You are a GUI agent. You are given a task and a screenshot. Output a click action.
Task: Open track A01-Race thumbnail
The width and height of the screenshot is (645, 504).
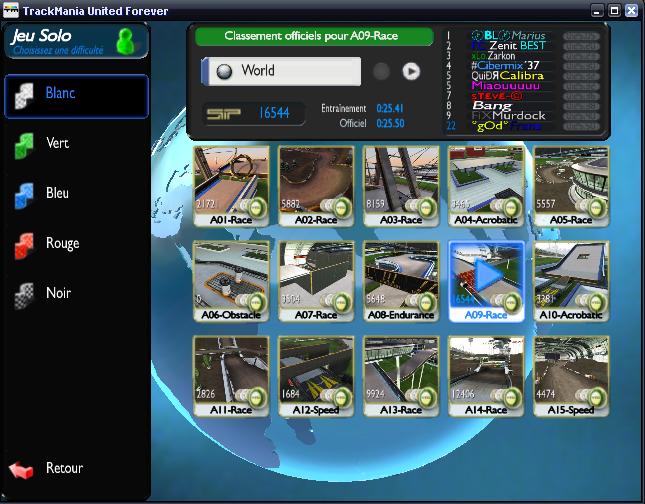coord(231,178)
